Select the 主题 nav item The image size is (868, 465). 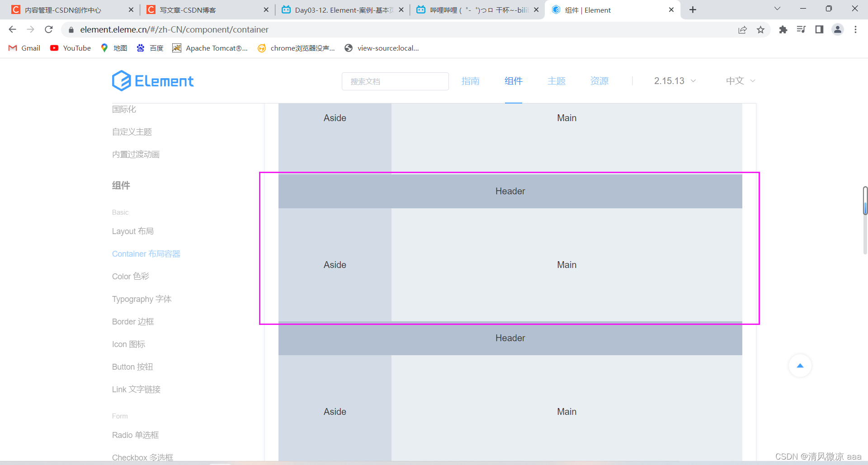tap(557, 81)
